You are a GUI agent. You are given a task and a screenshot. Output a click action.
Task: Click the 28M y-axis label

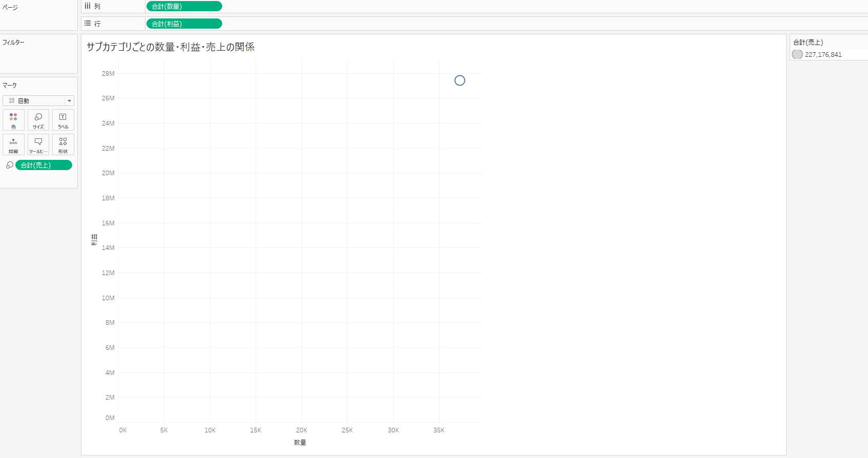pos(108,73)
